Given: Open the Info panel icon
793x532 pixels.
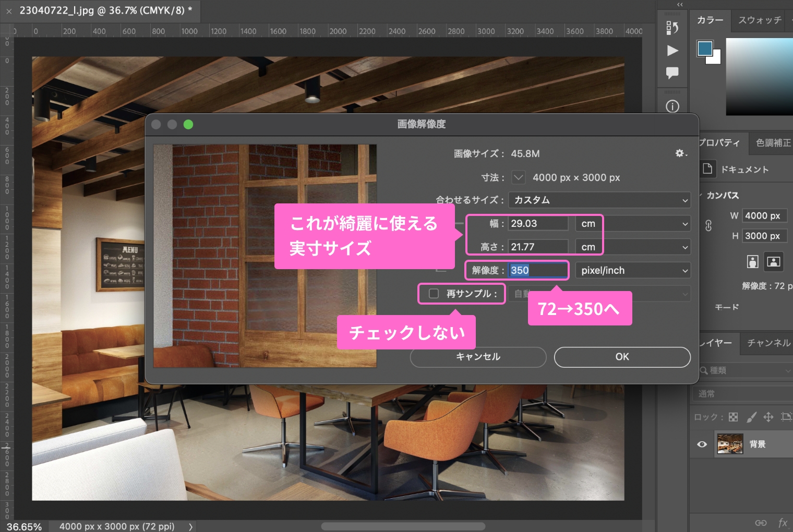Looking at the screenshot, I should (x=672, y=106).
